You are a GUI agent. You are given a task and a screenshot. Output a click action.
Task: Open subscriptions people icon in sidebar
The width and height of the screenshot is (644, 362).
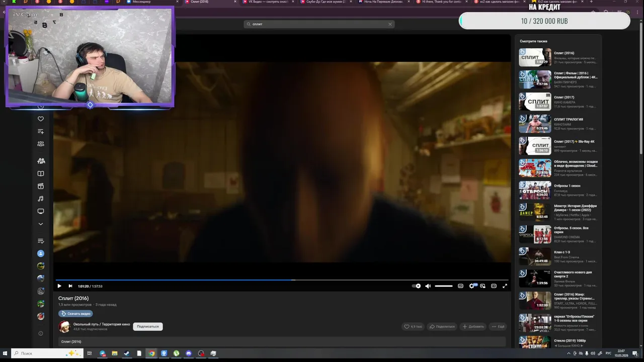(x=41, y=144)
